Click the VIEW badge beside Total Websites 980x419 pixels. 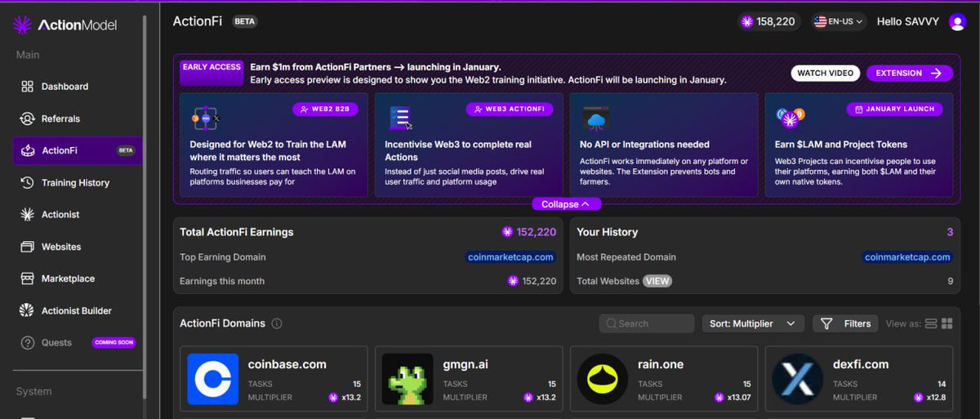coord(657,281)
